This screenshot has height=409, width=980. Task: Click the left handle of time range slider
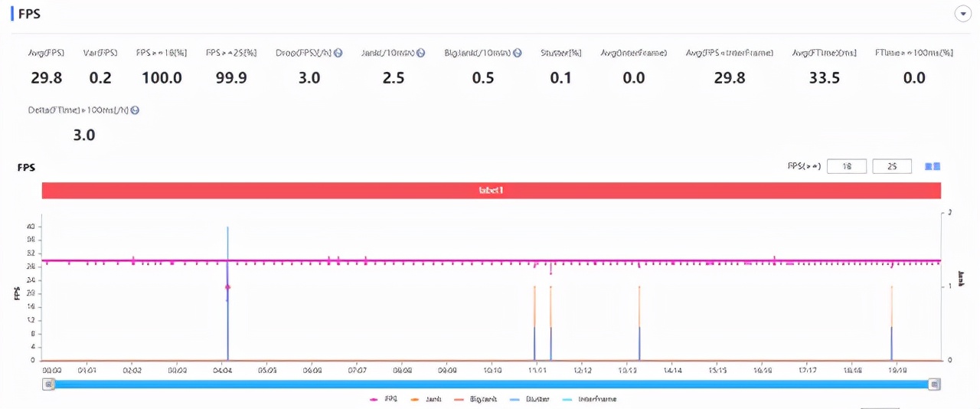[x=48, y=384]
